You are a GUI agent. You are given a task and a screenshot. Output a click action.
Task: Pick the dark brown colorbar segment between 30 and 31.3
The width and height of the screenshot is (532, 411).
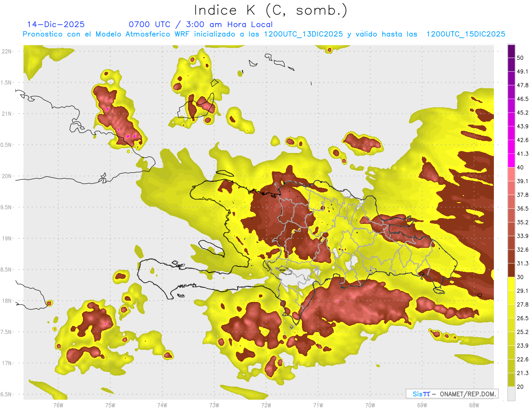click(511, 270)
